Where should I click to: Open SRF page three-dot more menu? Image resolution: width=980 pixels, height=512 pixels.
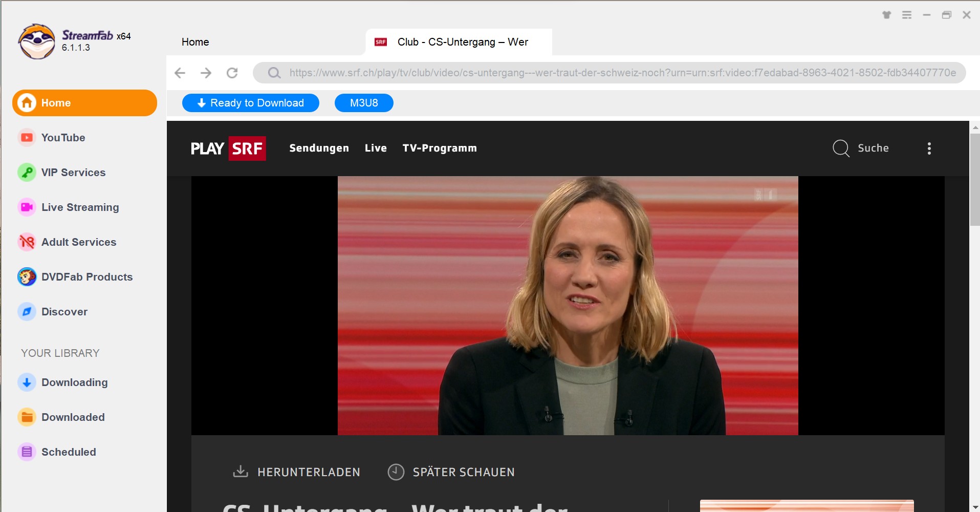point(929,148)
